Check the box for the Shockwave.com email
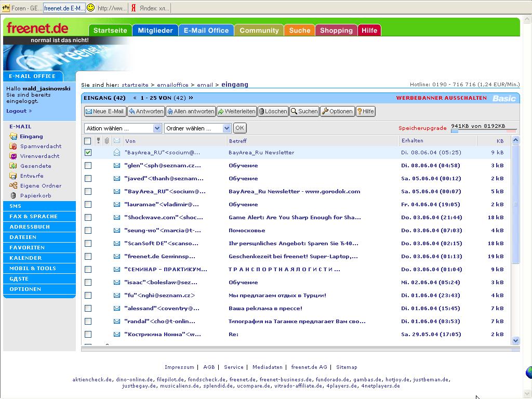Viewport: 532px width, 399px height. pyautogui.click(x=88, y=218)
